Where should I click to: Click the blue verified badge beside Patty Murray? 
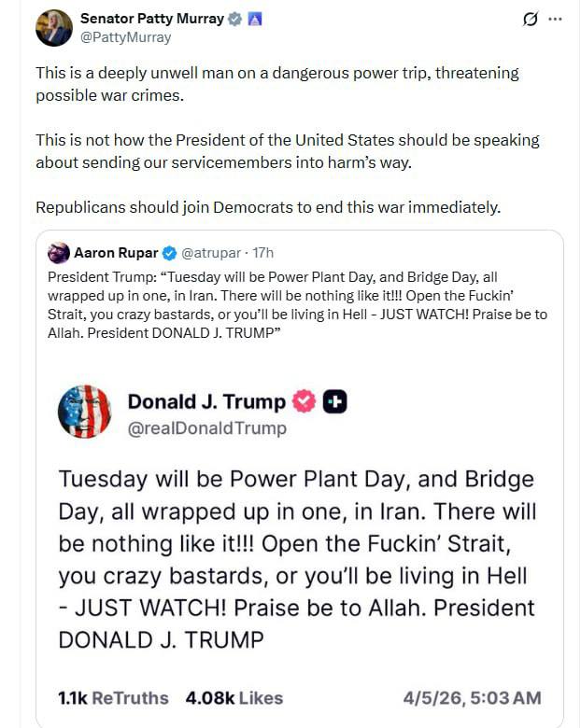(236, 19)
